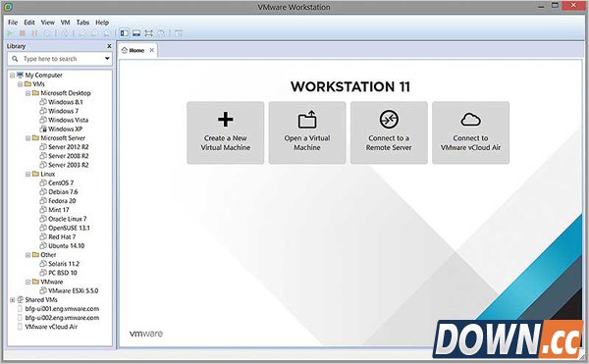Click the Take Snapshot toolbar icon
589x364 pixels.
pos(82,33)
